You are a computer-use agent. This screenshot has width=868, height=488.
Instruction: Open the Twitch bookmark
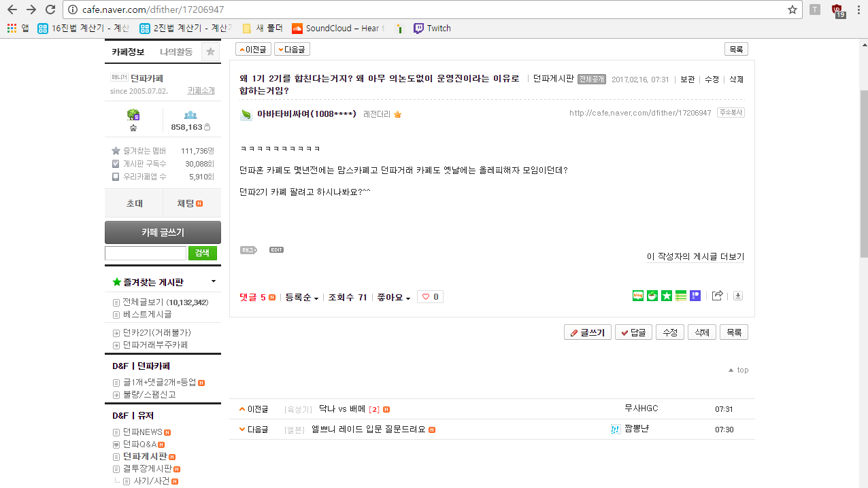[432, 29]
